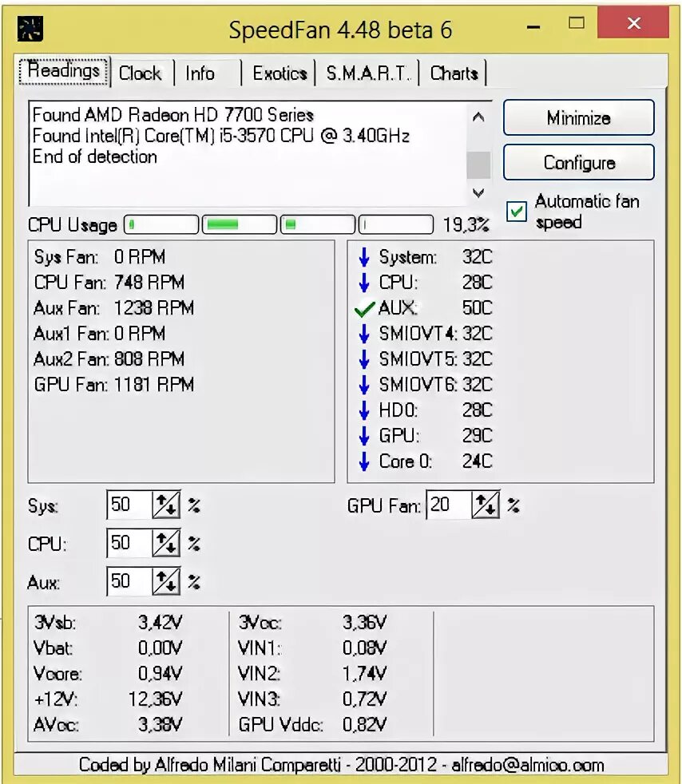Click the GPU Vddc 0,82V reading
The width and height of the screenshot is (682, 784).
312,724
